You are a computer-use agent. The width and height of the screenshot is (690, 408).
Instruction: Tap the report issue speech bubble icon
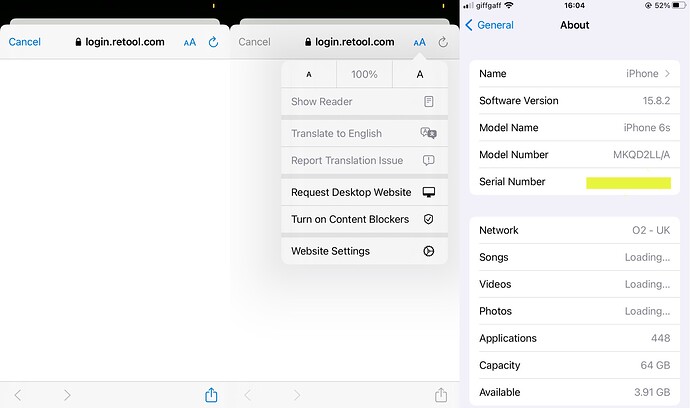click(429, 160)
